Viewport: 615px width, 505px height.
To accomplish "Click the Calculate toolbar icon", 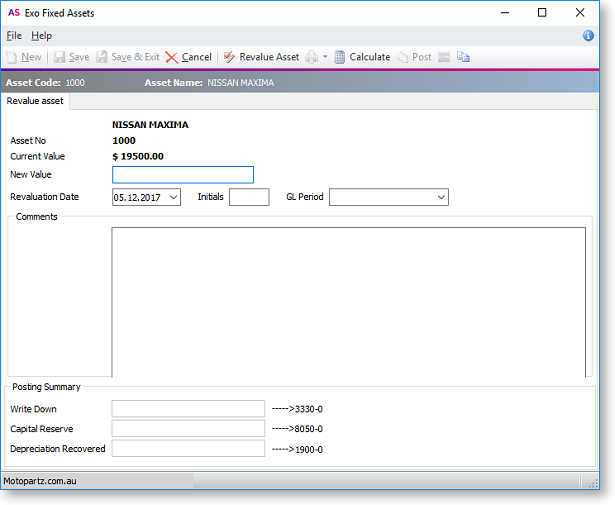I will [x=340, y=57].
